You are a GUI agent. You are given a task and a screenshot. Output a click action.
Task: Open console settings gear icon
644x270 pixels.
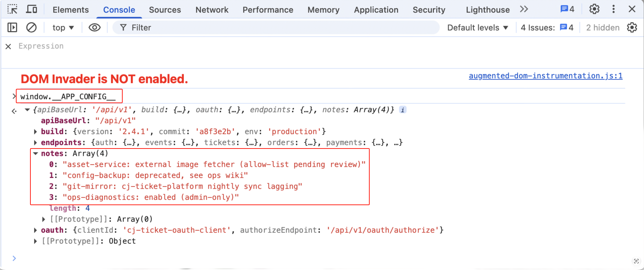pyautogui.click(x=632, y=28)
